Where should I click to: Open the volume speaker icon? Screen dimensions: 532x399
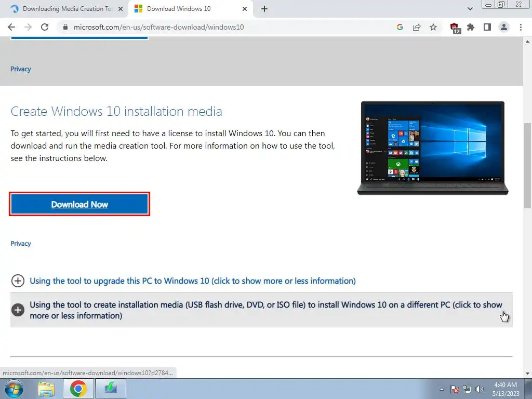pos(480,389)
